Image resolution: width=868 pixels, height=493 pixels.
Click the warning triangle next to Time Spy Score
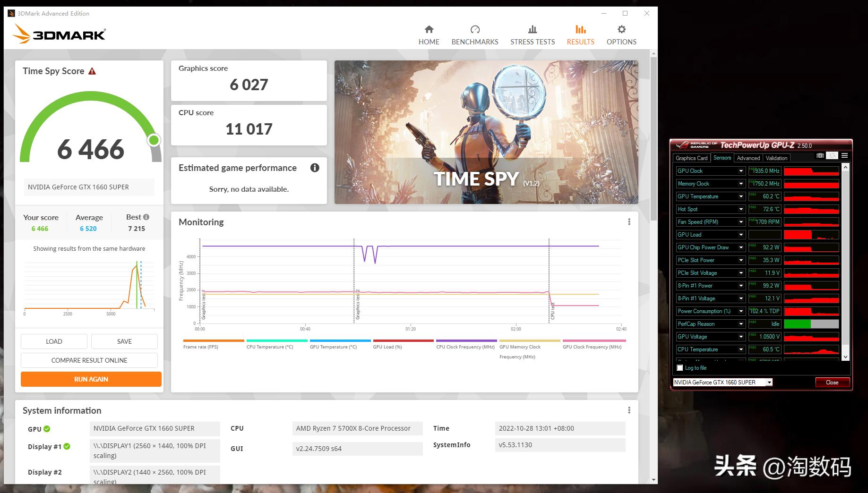click(x=93, y=71)
